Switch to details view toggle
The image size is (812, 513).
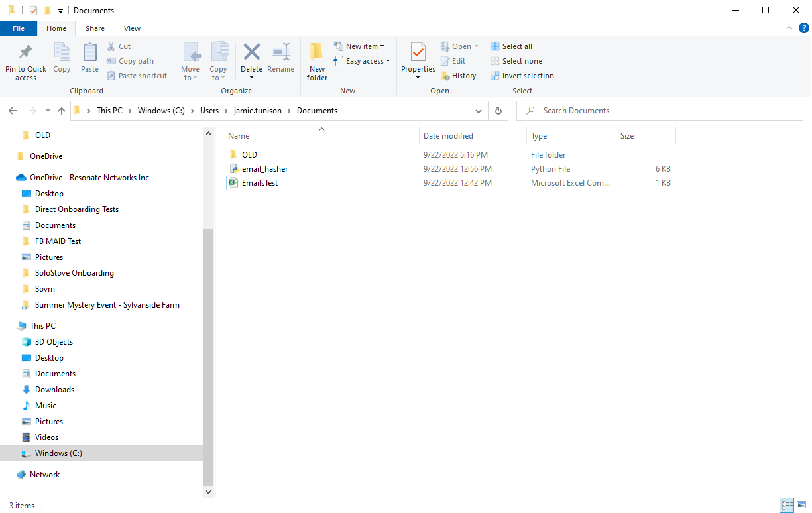tap(787, 506)
